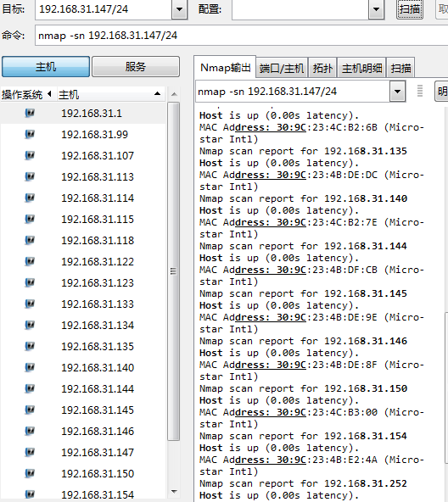The image size is (448, 502).
Task: Open the 配置 profile dropdown arrow
Action: click(x=376, y=9)
